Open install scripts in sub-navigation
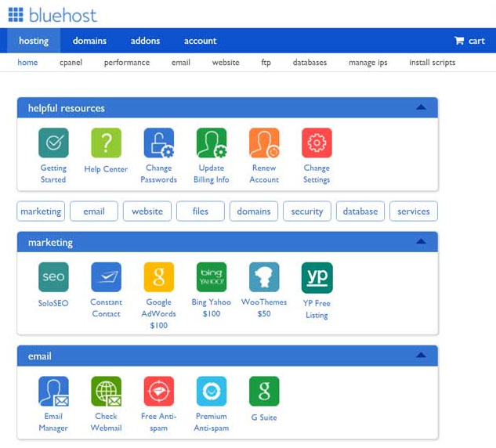496x448 pixels. pos(433,63)
